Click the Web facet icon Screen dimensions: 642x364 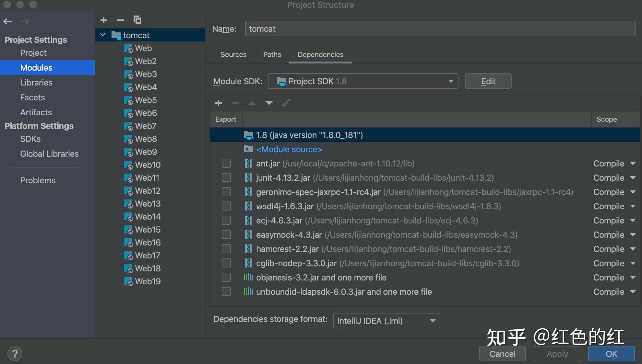tap(128, 49)
